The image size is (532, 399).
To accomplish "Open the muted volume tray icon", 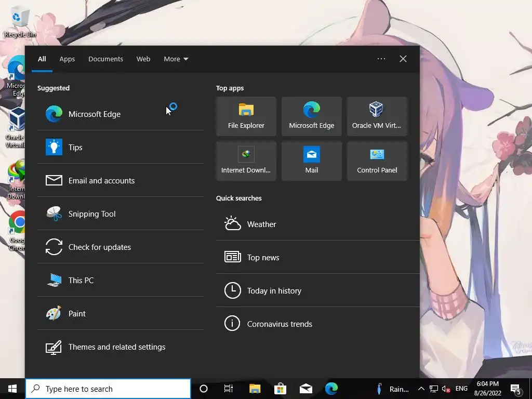I will coord(446,389).
